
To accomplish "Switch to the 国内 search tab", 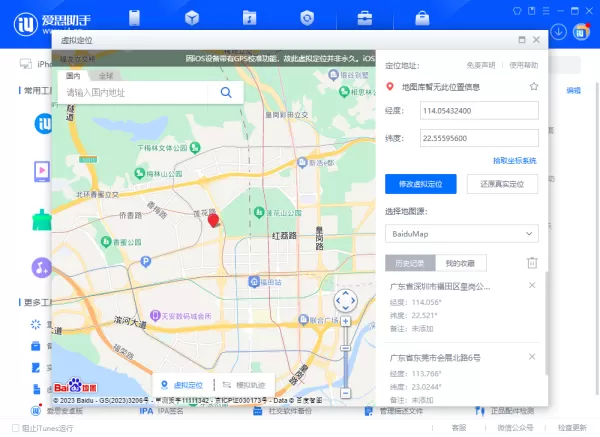I will tap(73, 76).
